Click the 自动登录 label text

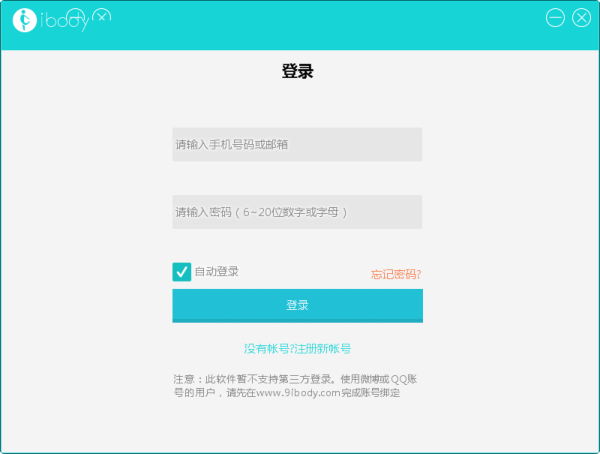coord(216,272)
